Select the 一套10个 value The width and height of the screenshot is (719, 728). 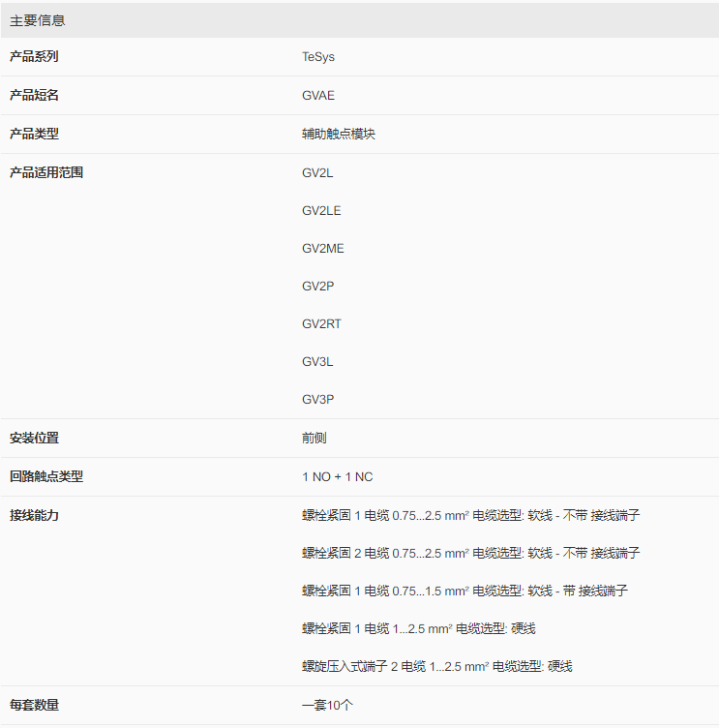[x=327, y=705]
